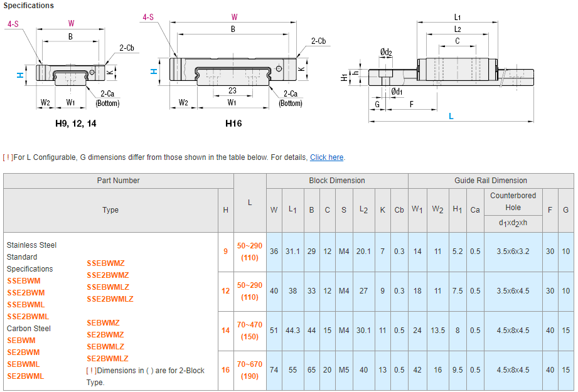Click counterbore value 3.5x6x3.2
Image resolution: width=578 pixels, height=392 pixels.
513,252
